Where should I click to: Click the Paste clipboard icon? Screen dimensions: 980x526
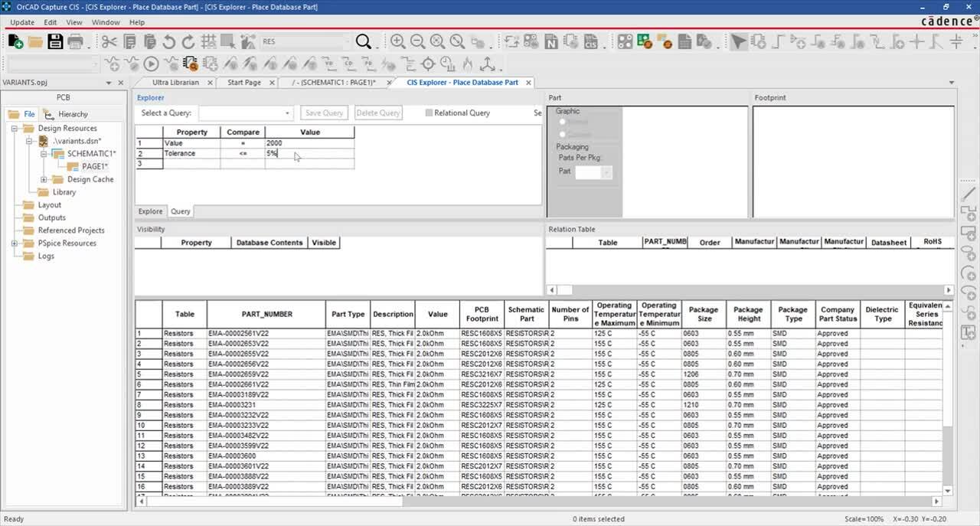149,41
